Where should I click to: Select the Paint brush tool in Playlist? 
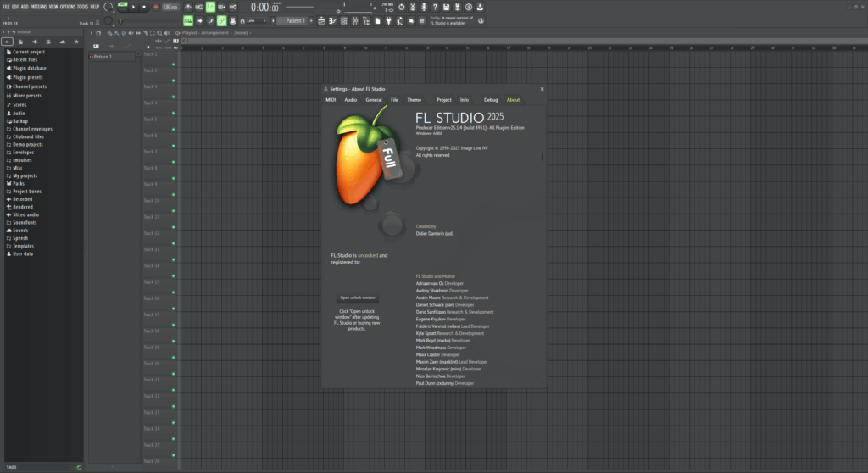[116, 33]
